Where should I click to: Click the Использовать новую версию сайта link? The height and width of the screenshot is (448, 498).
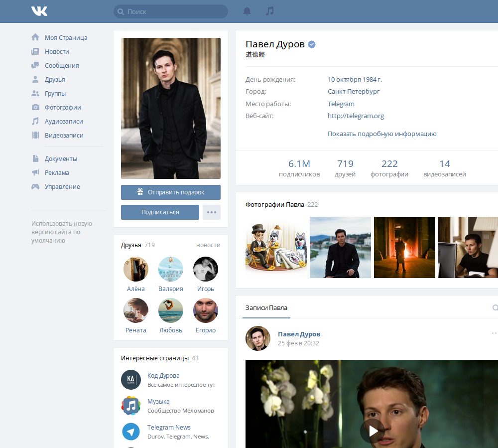[x=62, y=232]
